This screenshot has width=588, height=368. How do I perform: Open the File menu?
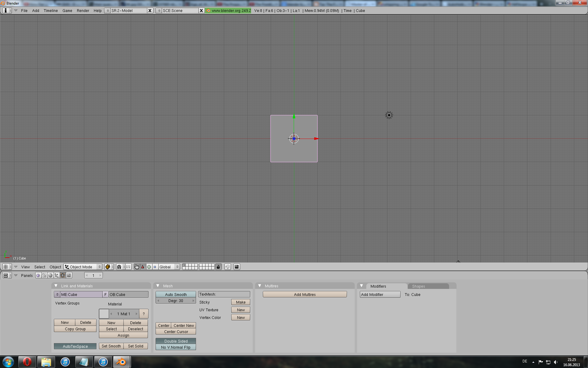(x=24, y=10)
